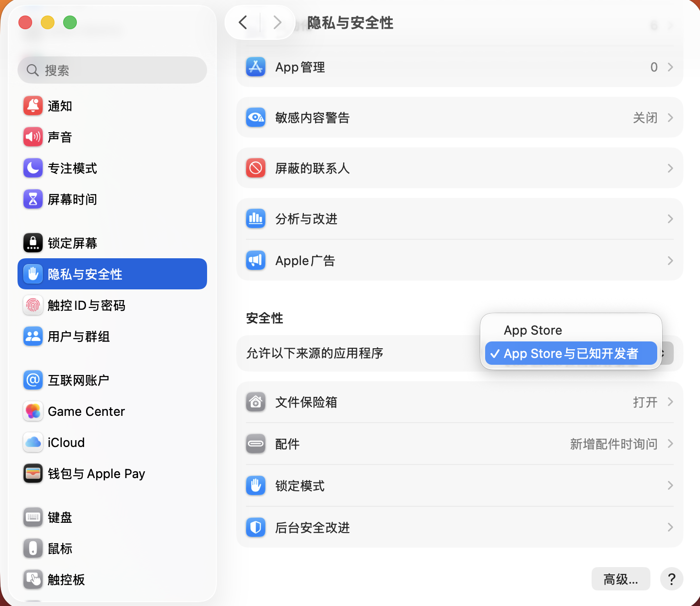700x606 pixels.
Task: Expand the 敏感内容警告 row chevron
Action: [x=670, y=118]
